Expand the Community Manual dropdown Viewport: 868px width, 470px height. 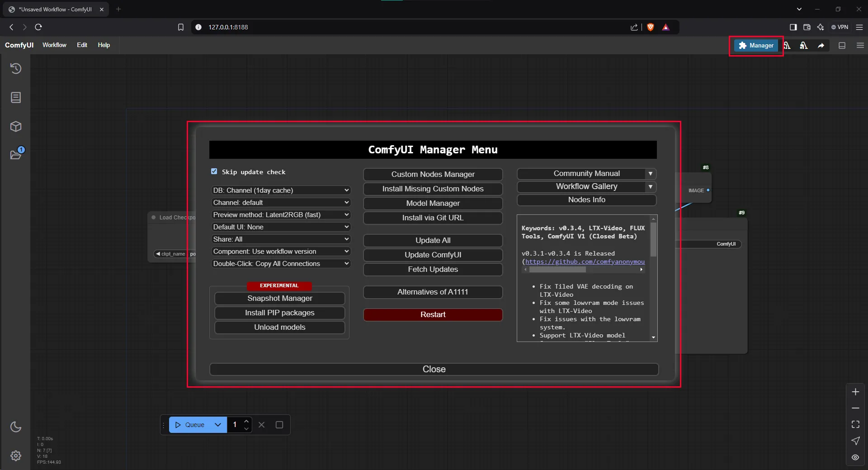coord(650,174)
